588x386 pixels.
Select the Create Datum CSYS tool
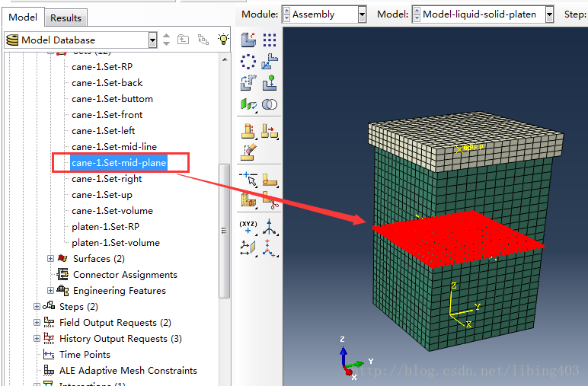(x=270, y=248)
